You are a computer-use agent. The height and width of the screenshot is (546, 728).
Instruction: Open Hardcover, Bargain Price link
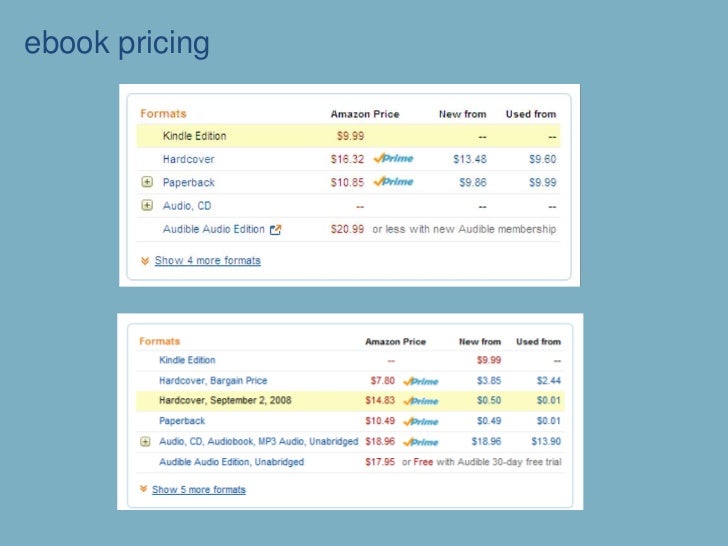click(x=213, y=381)
